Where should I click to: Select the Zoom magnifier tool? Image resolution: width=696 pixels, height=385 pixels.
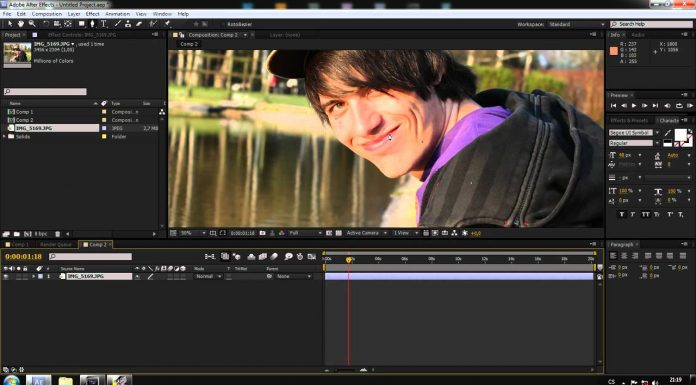pyautogui.click(x=32, y=24)
